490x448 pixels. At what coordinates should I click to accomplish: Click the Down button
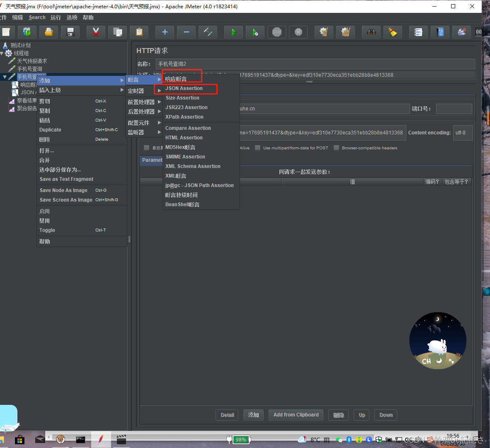[x=386, y=415]
